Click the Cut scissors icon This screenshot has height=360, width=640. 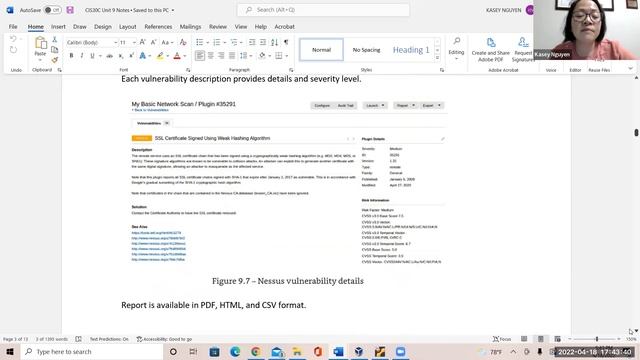pyautogui.click(x=54, y=40)
